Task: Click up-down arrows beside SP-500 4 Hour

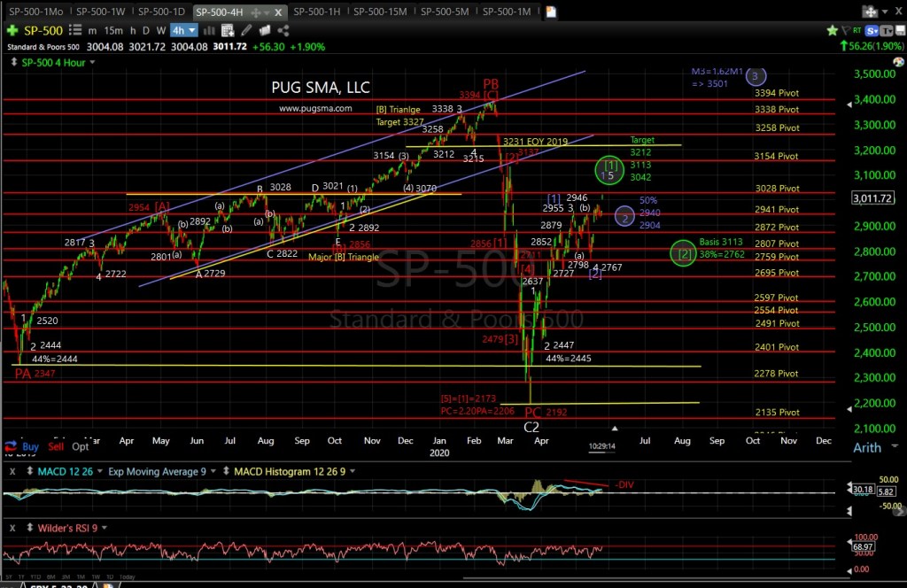Action: pyautogui.click(x=14, y=62)
